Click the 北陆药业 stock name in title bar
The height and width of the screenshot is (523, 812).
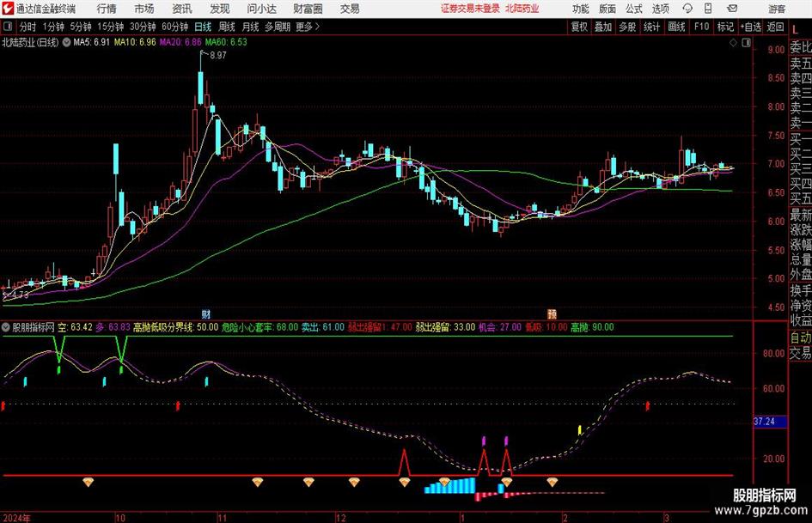(522, 9)
